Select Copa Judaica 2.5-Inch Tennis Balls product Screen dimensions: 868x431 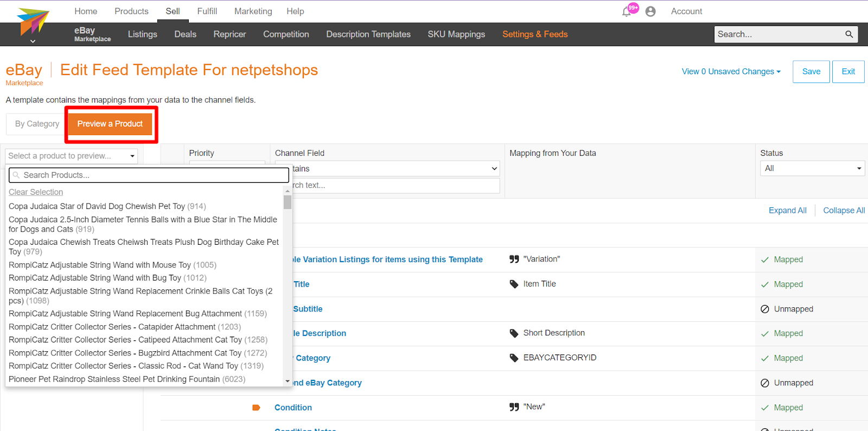point(143,224)
